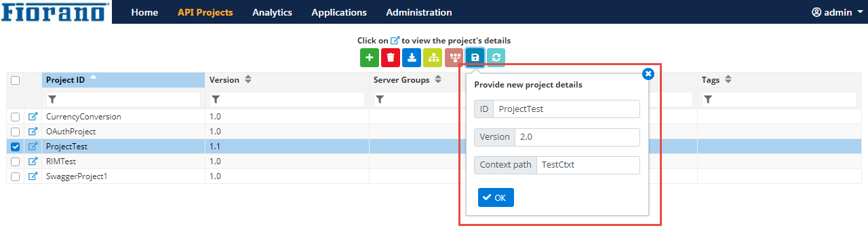This screenshot has height=247, width=868.
Task: Click the blue download export icon
Action: point(412,58)
